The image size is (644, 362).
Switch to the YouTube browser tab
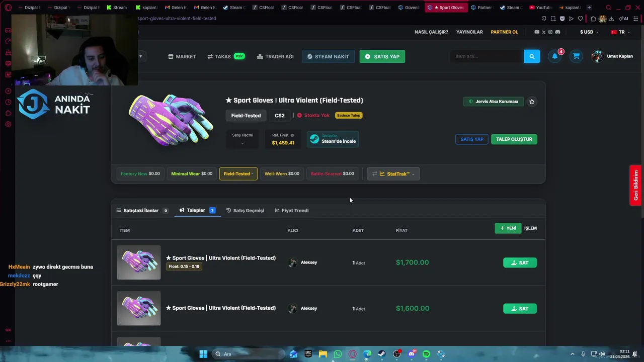pos(541,8)
